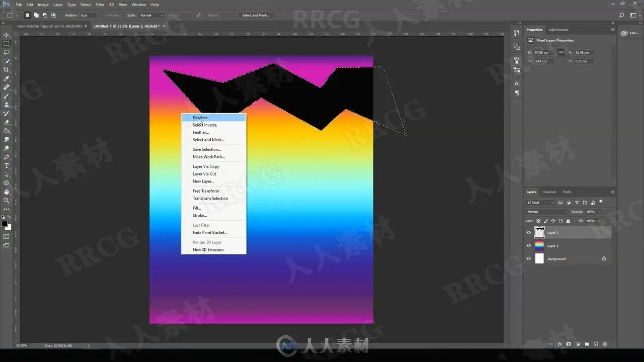Toggle Lock all padlock icon
The height and width of the screenshot is (362, 644).
tap(568, 221)
